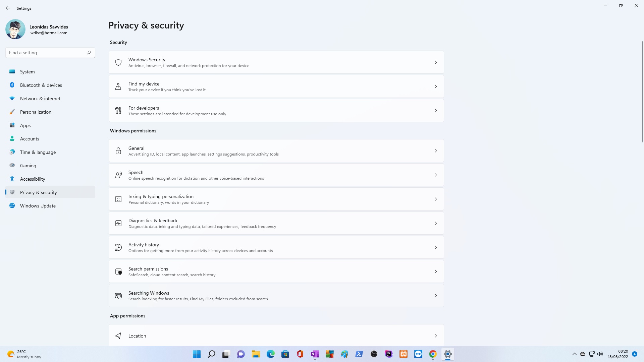Click into the Find a setting box
The width and height of the screenshot is (644, 362).
[50, 53]
